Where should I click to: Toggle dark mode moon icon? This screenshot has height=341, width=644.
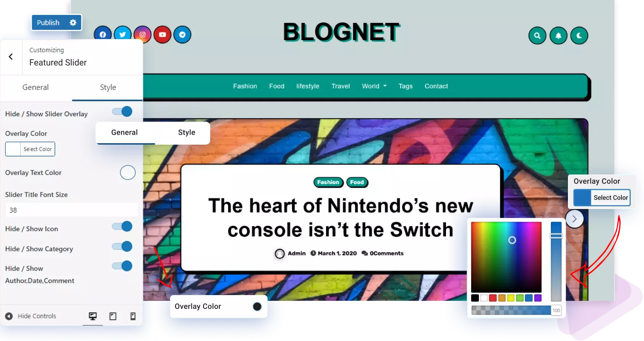579,36
